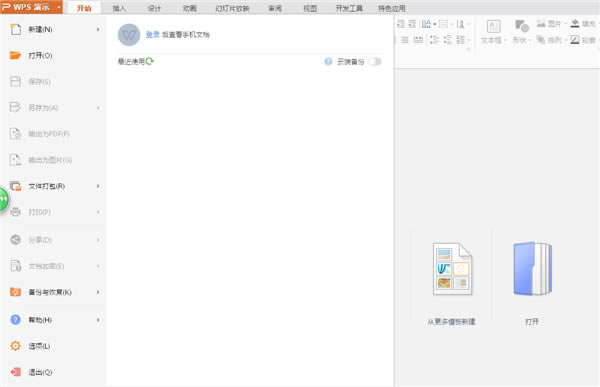
Task: Expand the 文件打包(R) submenu arrow
Action: click(98, 186)
